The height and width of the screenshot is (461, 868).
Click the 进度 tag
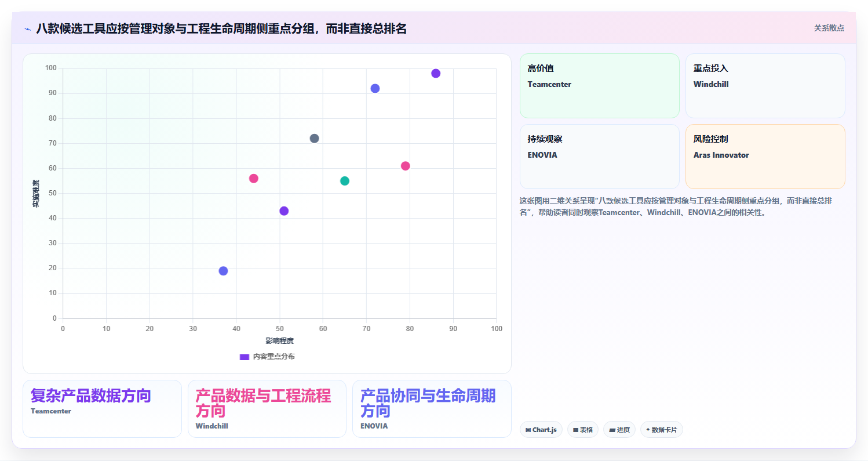click(x=619, y=430)
